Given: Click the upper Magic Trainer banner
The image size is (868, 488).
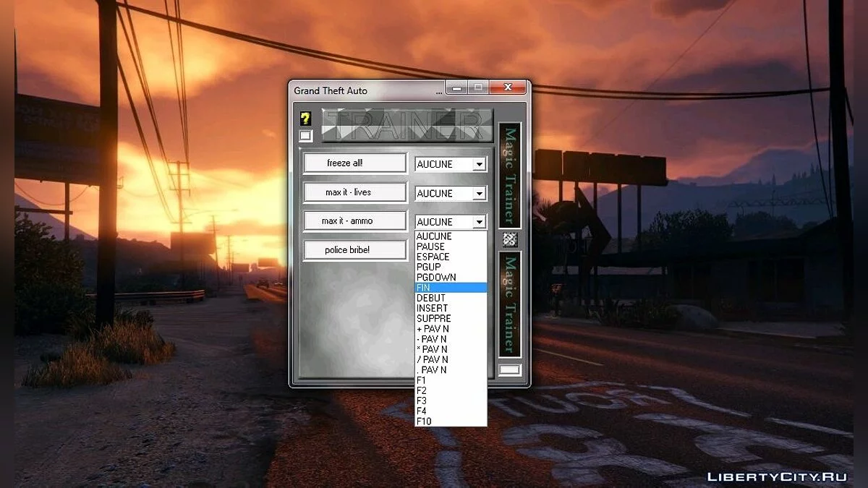Looking at the screenshot, I should (x=510, y=176).
